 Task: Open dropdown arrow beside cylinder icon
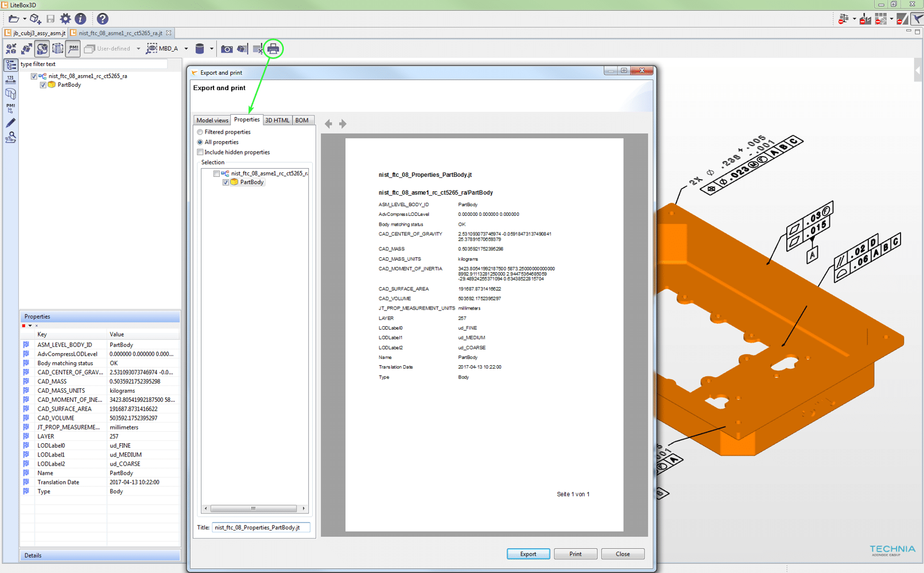[211, 49]
